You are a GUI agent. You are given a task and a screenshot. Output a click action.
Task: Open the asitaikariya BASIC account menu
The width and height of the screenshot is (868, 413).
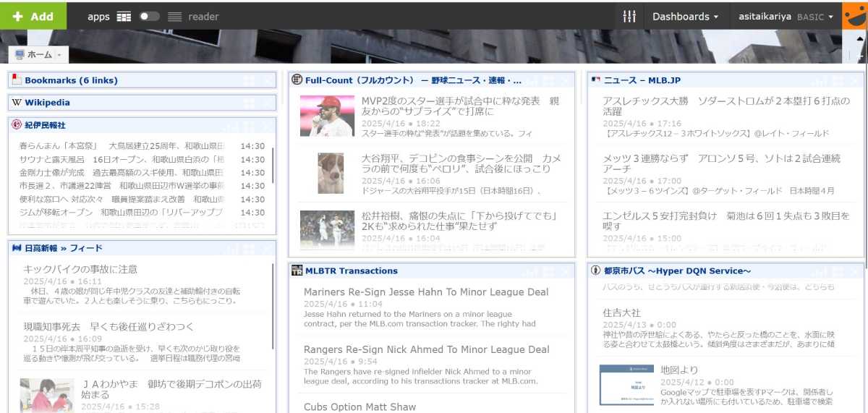click(786, 16)
